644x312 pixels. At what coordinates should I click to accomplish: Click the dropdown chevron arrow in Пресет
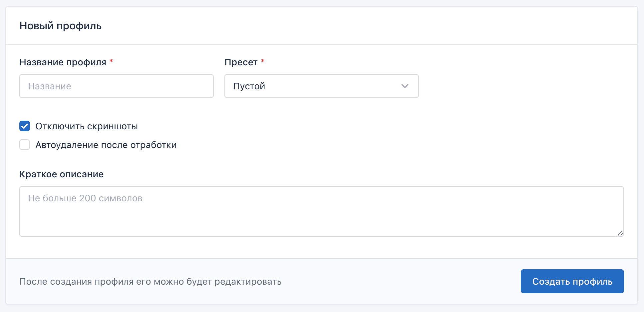405,86
